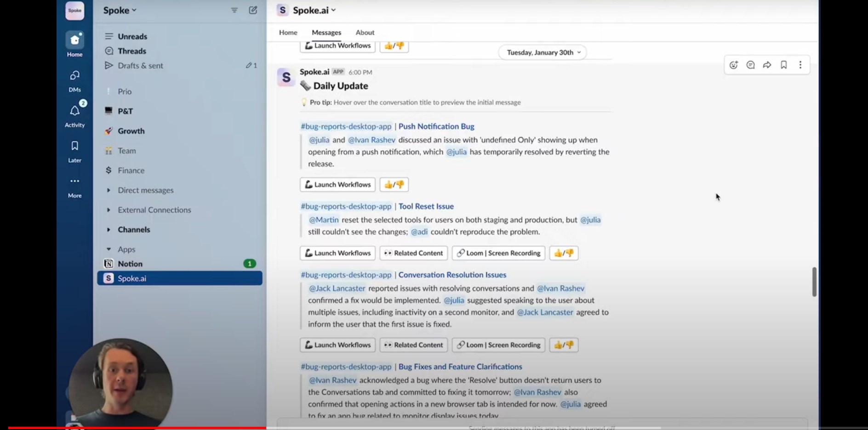Open Unreads in the sidebar
This screenshot has width=868, height=430.
coord(132,36)
